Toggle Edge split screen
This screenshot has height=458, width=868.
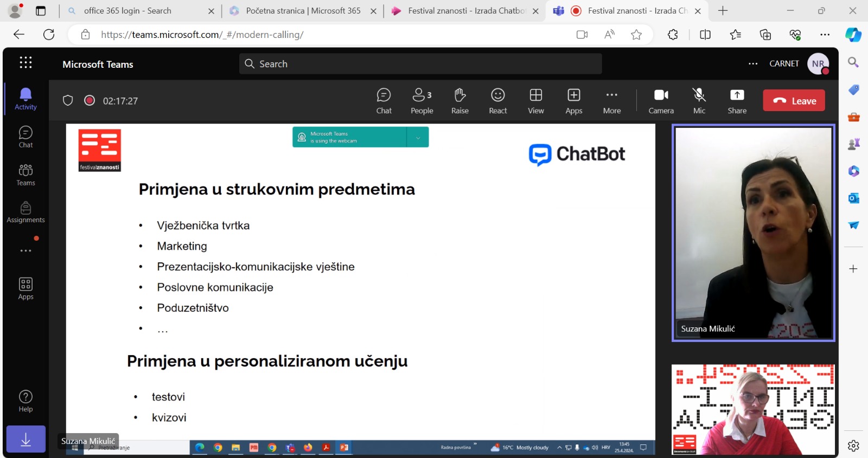click(x=705, y=35)
